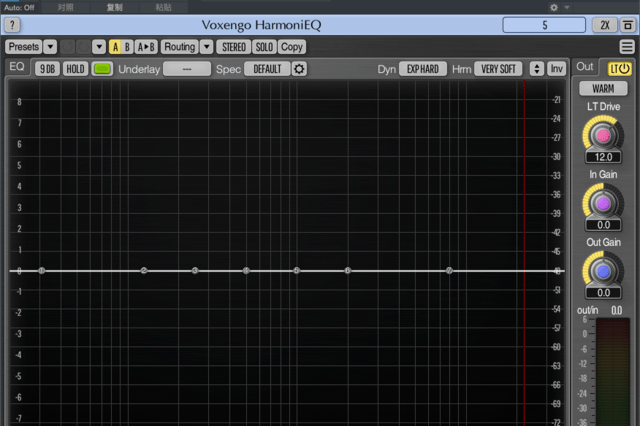The width and height of the screenshot is (640, 426).
Task: Toggle HOLD spectrum button
Action: tap(76, 69)
